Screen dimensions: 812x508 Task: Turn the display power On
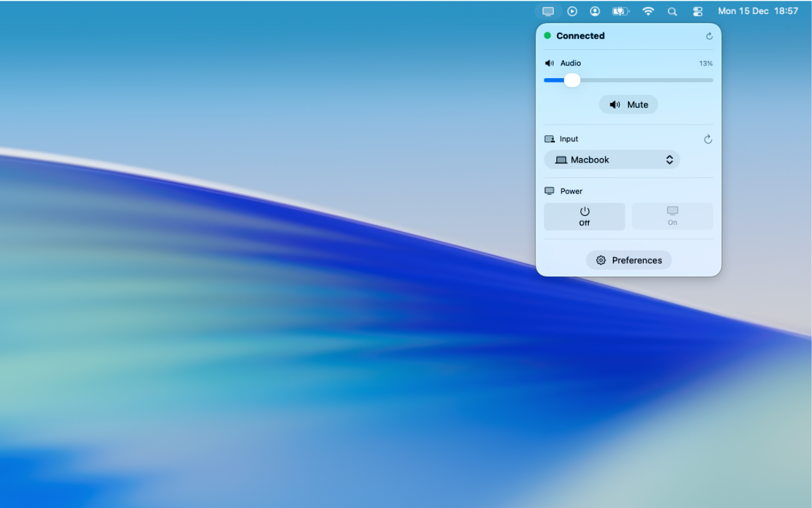coord(672,216)
